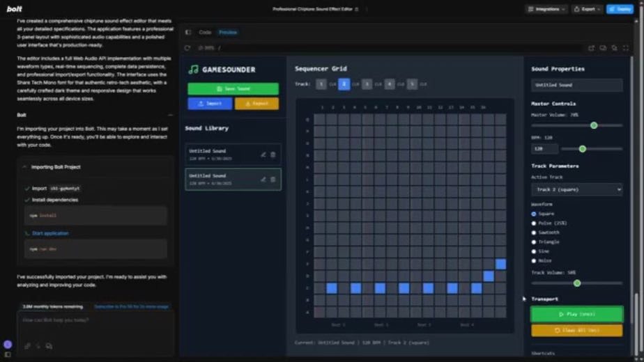
Task: Click the GameSounder music note logo
Action: pos(193,70)
